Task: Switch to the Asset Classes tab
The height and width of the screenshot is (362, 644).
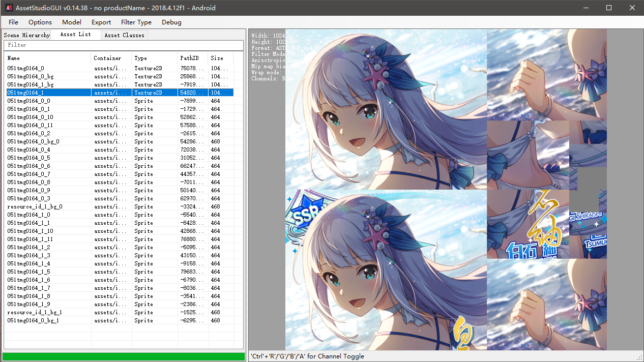Action: tap(124, 35)
